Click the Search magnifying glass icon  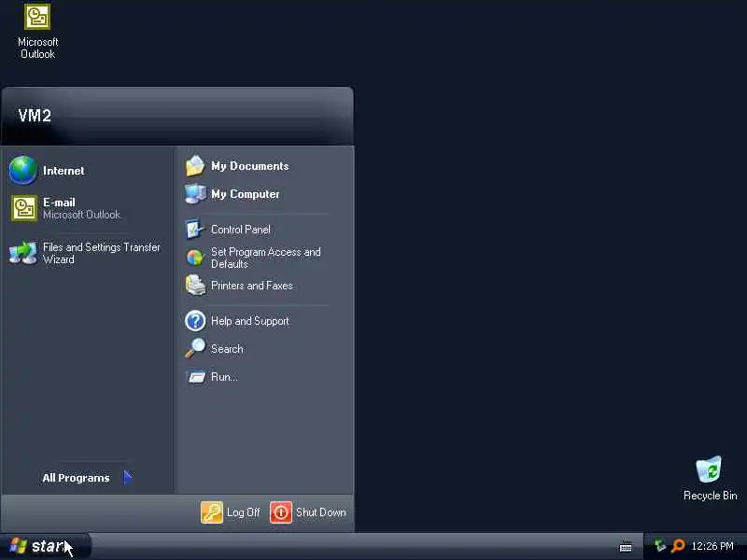coord(195,348)
